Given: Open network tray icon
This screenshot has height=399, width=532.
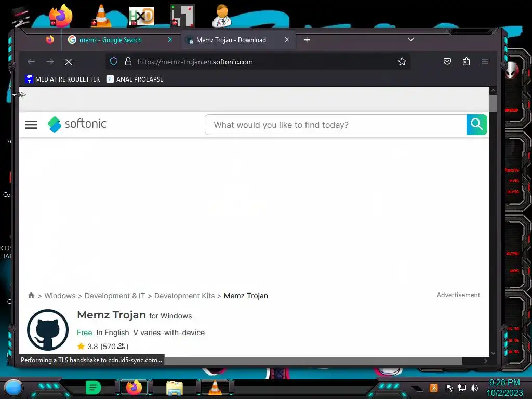Looking at the screenshot, I should [x=462, y=388].
